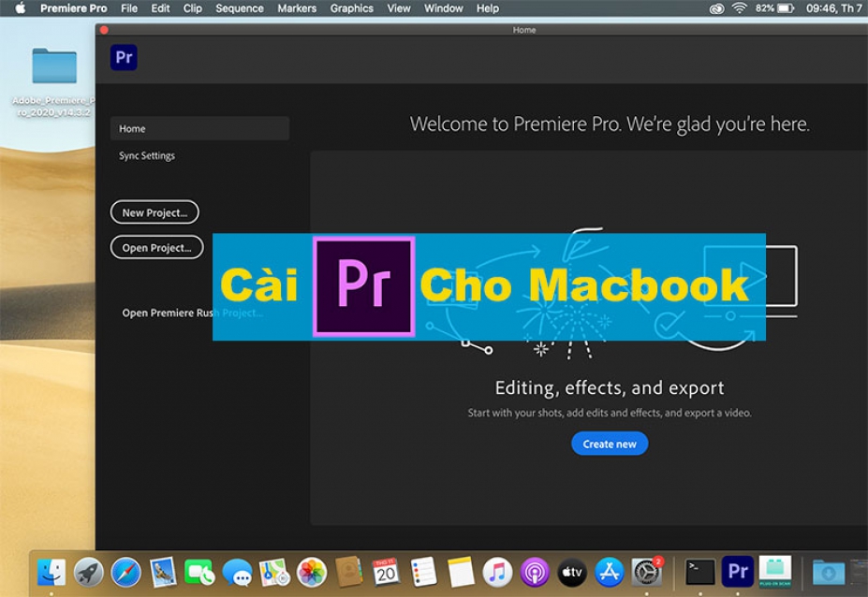Click Open Premiere Rush Project link
The height and width of the screenshot is (597, 868).
(192, 313)
